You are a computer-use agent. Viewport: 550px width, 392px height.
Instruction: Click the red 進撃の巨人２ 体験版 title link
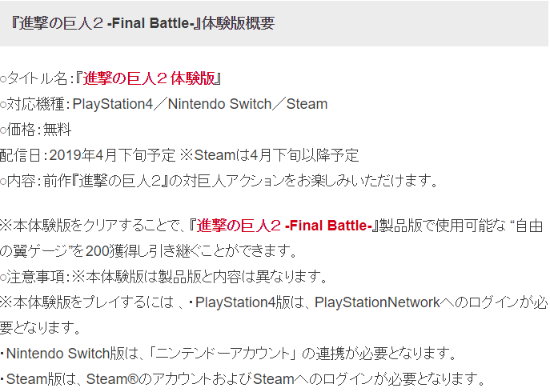(148, 78)
